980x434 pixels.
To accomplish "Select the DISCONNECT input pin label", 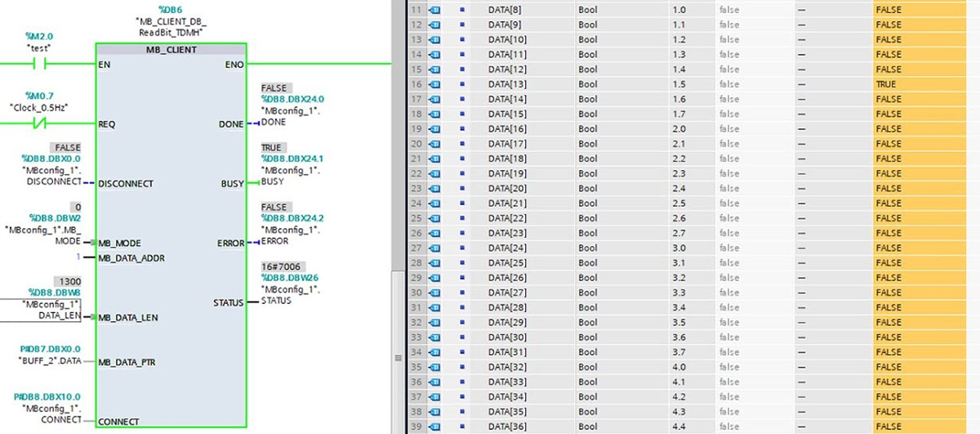I will [125, 184].
